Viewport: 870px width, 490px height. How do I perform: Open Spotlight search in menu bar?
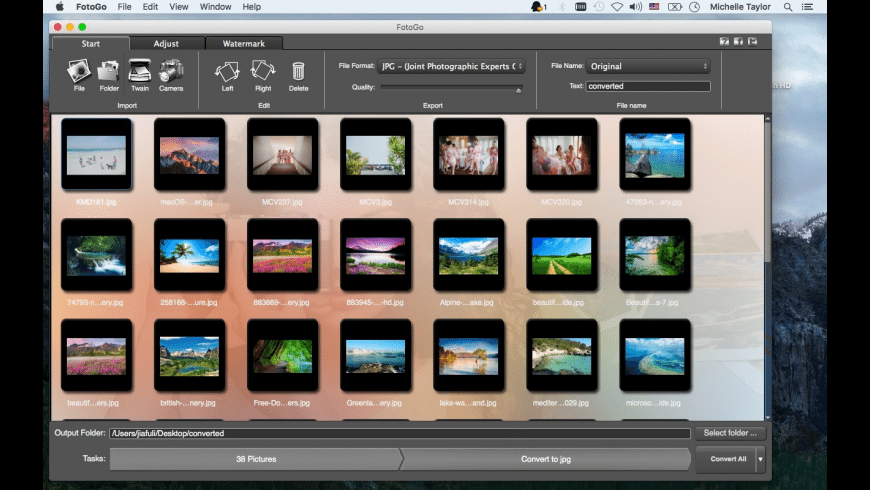788,7
